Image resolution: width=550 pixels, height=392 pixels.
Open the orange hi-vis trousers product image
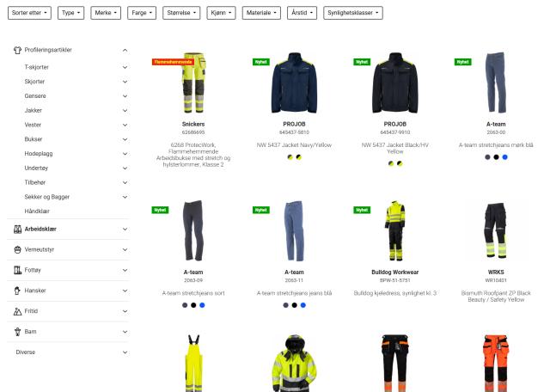496,363
